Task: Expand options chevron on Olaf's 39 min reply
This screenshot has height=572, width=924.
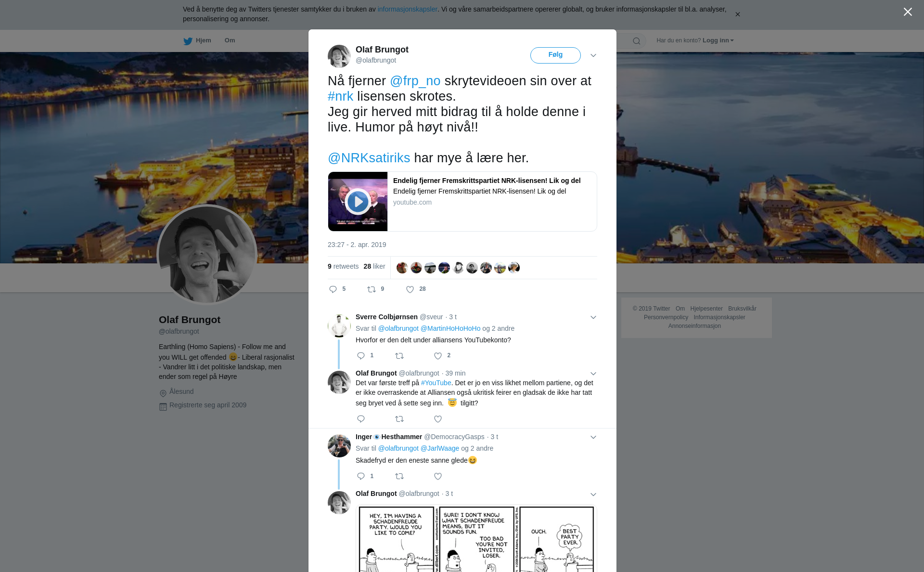Action: [593, 374]
